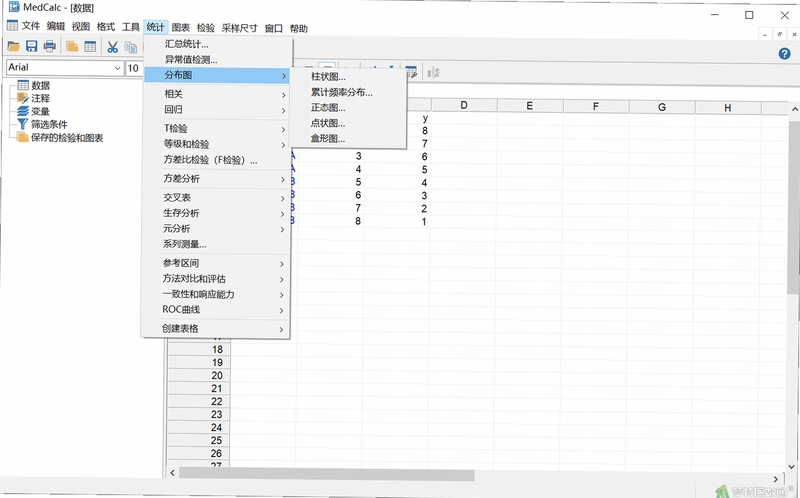Select column header F
The height and width of the screenshot is (498, 800).
pos(596,106)
